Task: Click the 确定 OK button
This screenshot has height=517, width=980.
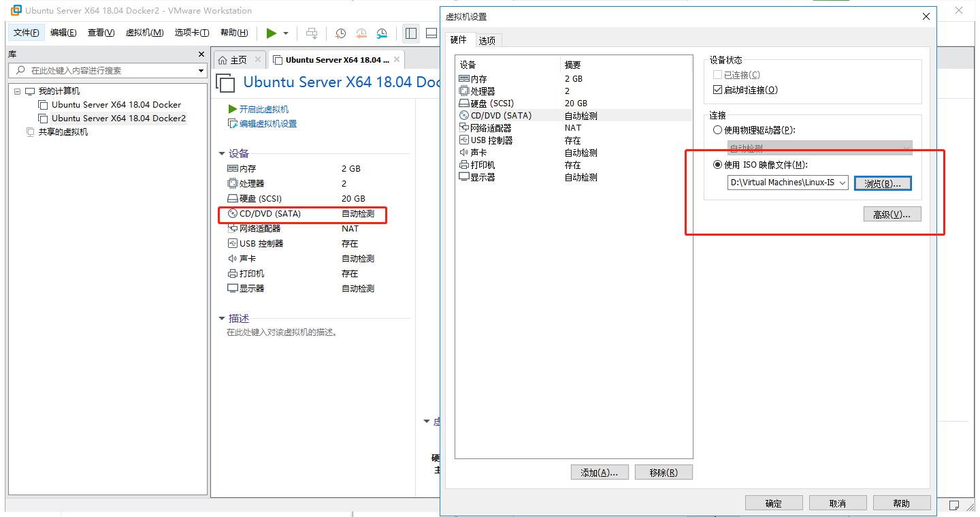Action: point(774,503)
